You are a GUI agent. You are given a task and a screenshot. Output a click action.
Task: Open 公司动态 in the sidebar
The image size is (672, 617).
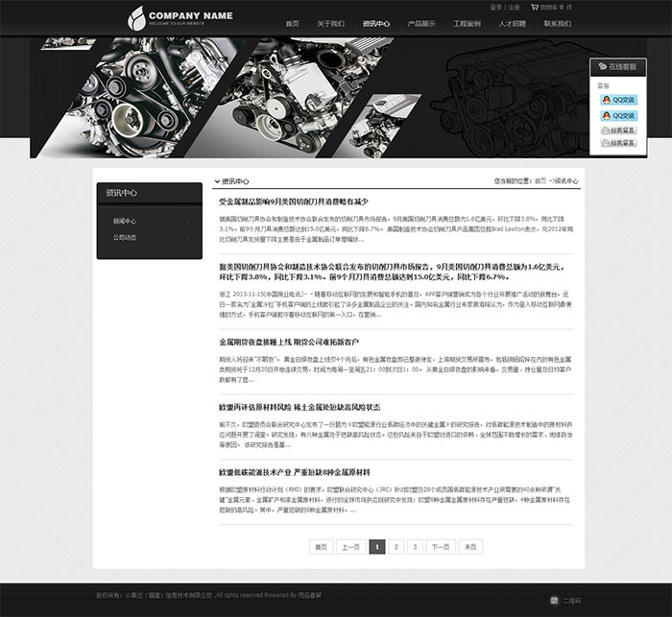point(125,237)
